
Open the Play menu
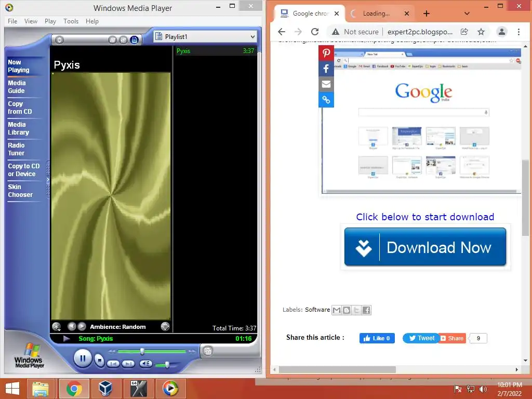[50, 21]
